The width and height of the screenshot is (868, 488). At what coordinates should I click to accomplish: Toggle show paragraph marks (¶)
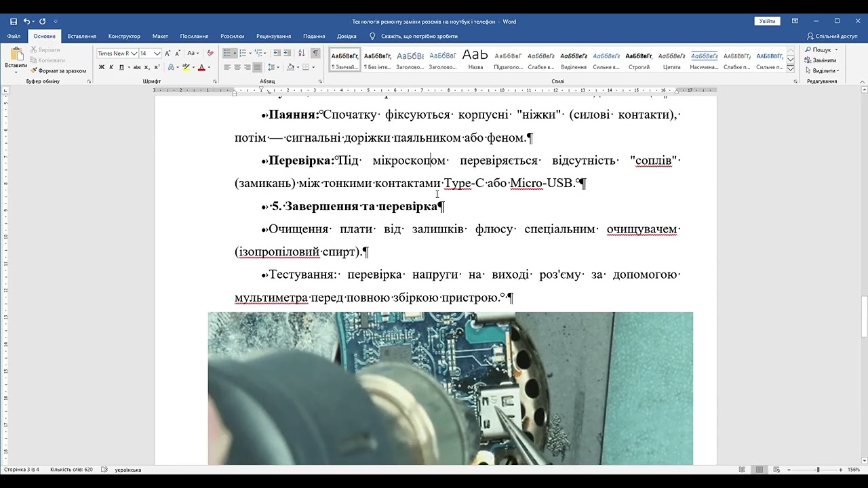tap(315, 53)
